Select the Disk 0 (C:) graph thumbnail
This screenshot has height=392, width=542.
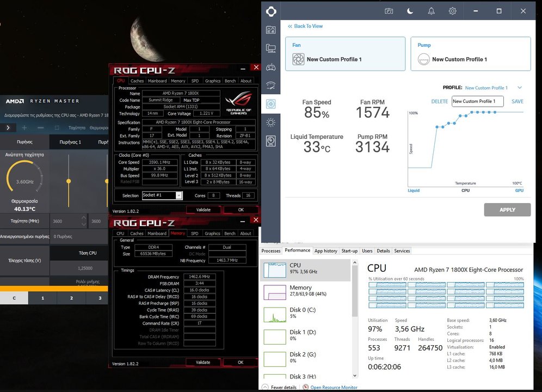[275, 315]
